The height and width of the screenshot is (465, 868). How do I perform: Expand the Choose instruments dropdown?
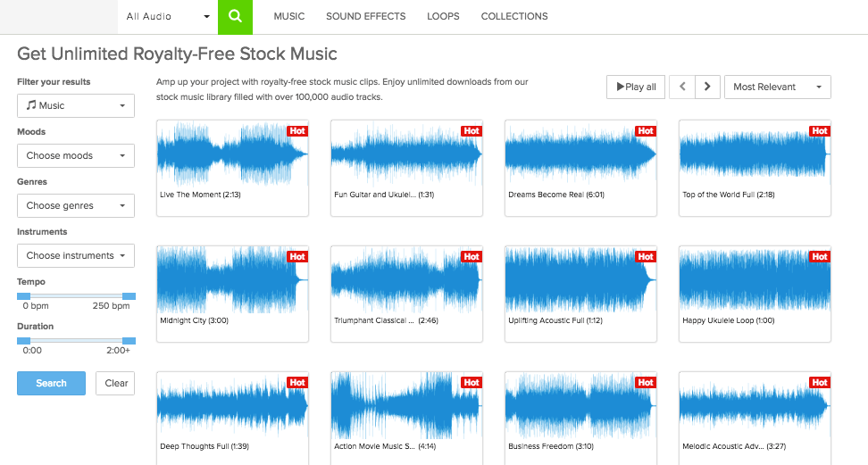(x=76, y=256)
